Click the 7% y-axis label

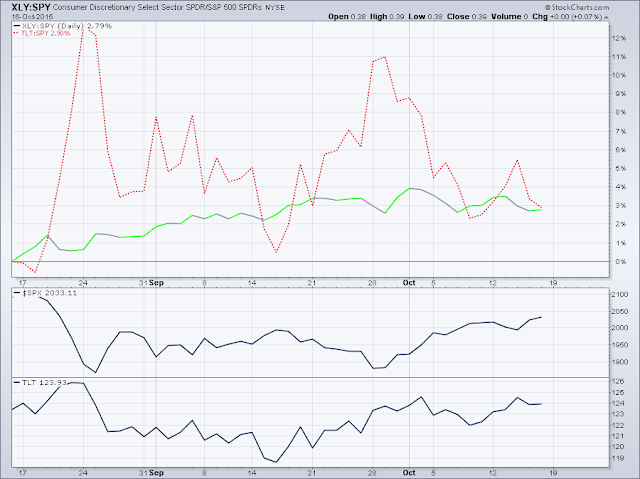pos(620,131)
